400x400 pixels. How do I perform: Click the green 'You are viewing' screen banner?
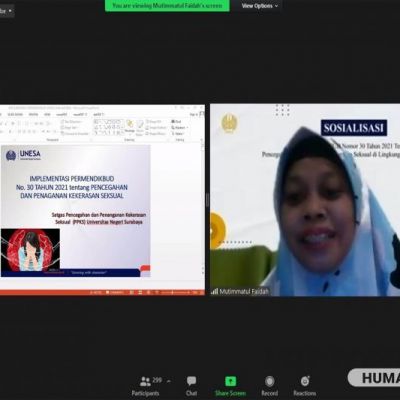click(x=167, y=6)
